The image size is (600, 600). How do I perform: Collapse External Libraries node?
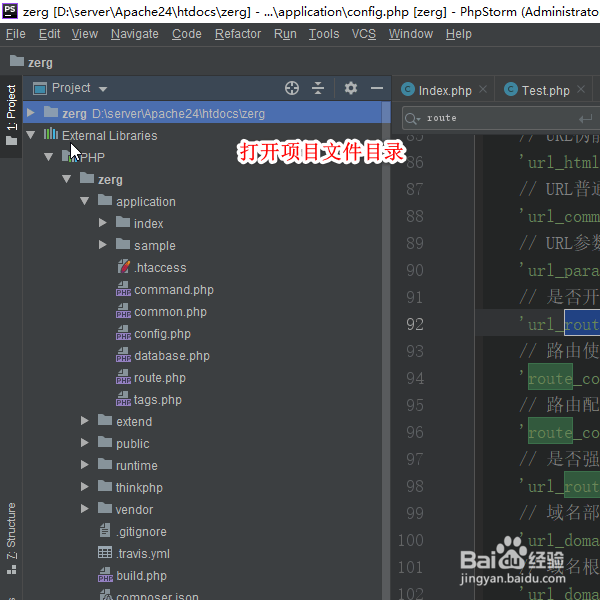[31, 135]
